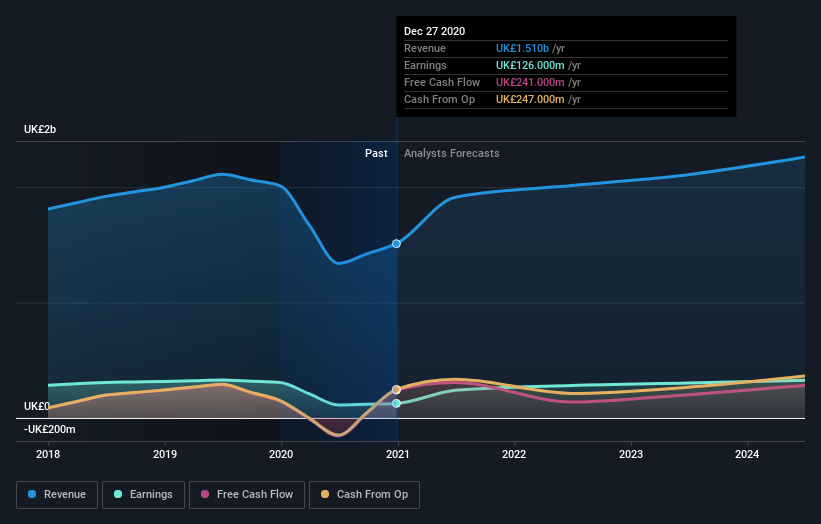Select the 2020 x-axis label
This screenshot has width=821, height=524.
[x=281, y=454]
